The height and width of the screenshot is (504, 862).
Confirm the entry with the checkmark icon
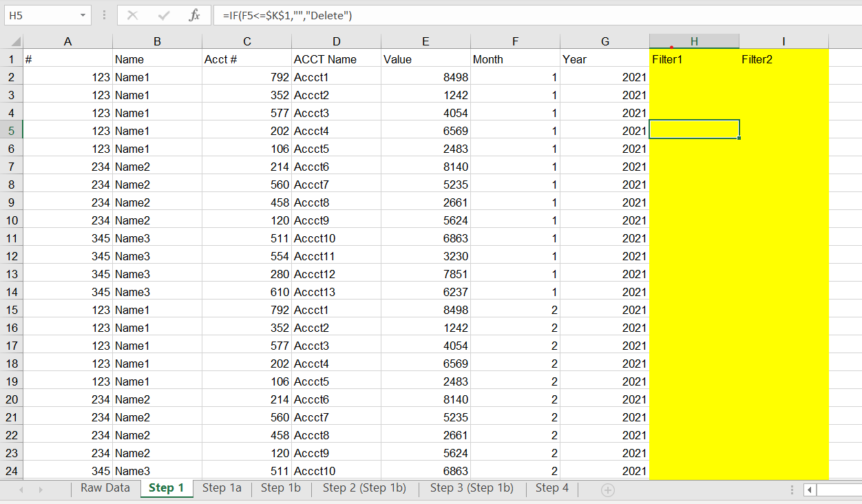(x=164, y=15)
